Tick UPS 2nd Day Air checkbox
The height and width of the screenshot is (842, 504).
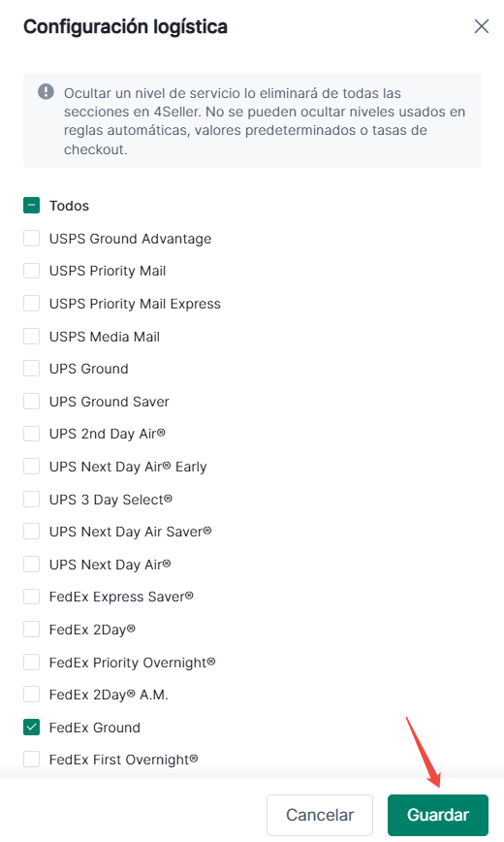[32, 434]
